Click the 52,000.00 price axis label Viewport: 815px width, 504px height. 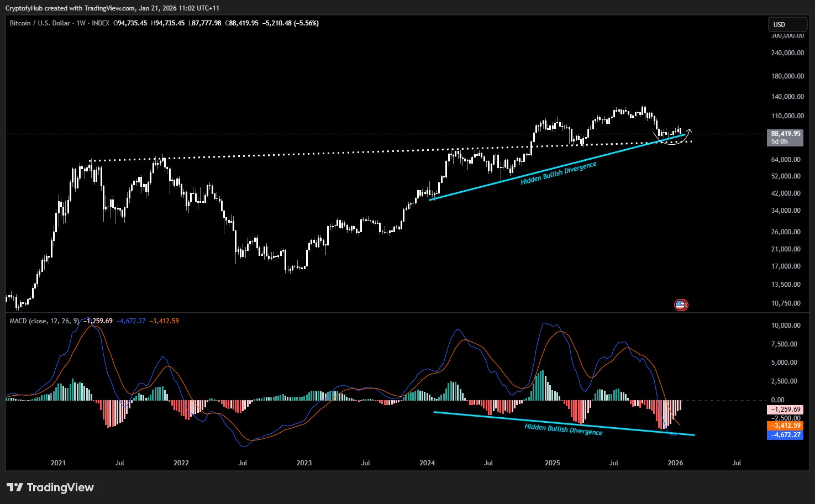tap(786, 176)
